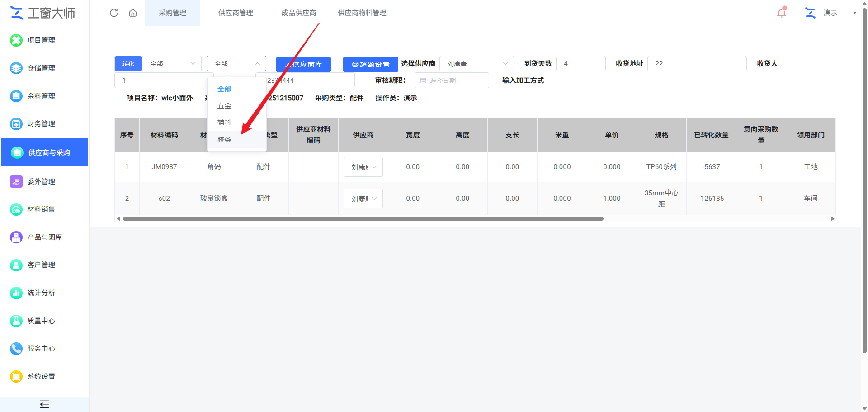
Task: Open notifications bell icon
Action: pos(782,12)
